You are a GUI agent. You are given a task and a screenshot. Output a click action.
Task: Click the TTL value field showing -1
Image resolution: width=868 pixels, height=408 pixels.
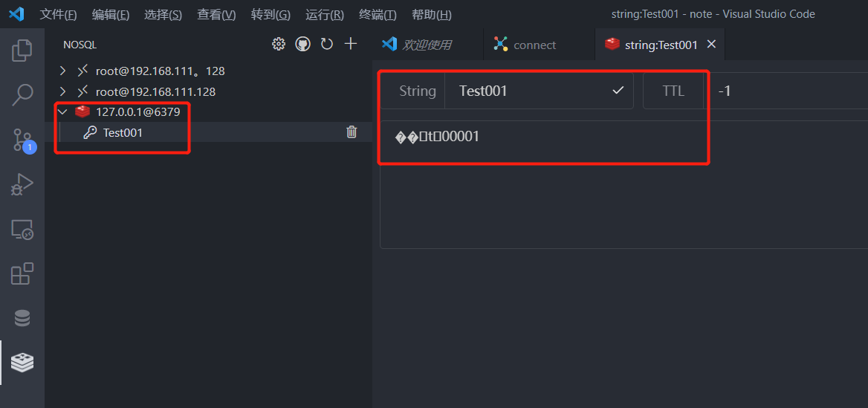(x=785, y=91)
